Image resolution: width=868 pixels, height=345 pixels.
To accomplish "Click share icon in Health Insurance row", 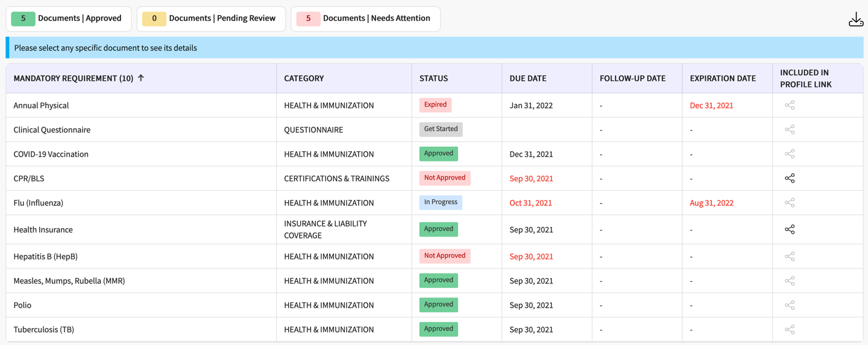I will 790,229.
